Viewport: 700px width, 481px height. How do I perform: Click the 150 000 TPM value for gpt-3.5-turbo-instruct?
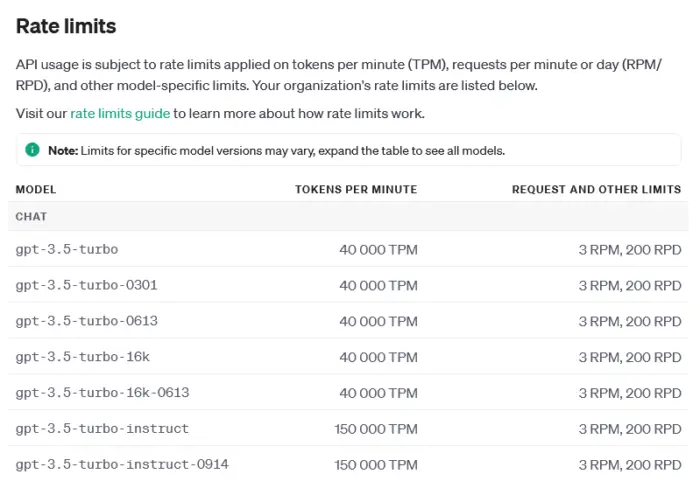click(376, 429)
